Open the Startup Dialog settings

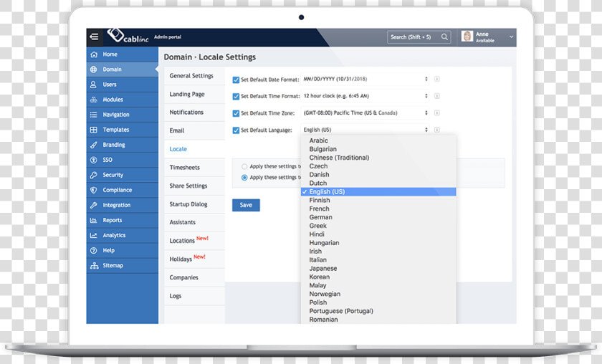194,204
